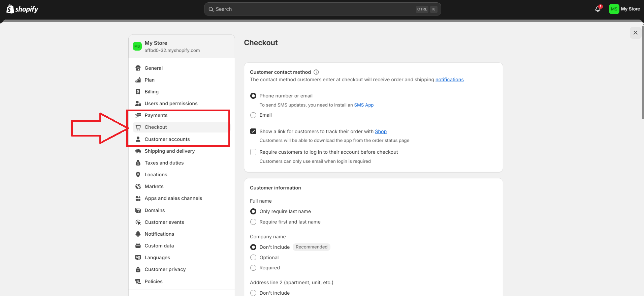The width and height of the screenshot is (644, 296).
Task: Click the Policies icon
Action: (x=138, y=282)
